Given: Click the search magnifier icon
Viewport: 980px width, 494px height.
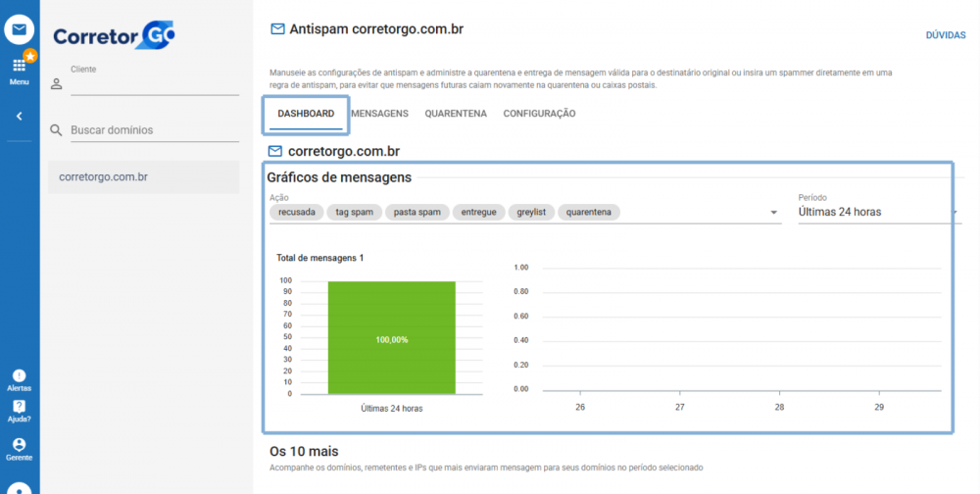Looking at the screenshot, I should coord(56,130).
